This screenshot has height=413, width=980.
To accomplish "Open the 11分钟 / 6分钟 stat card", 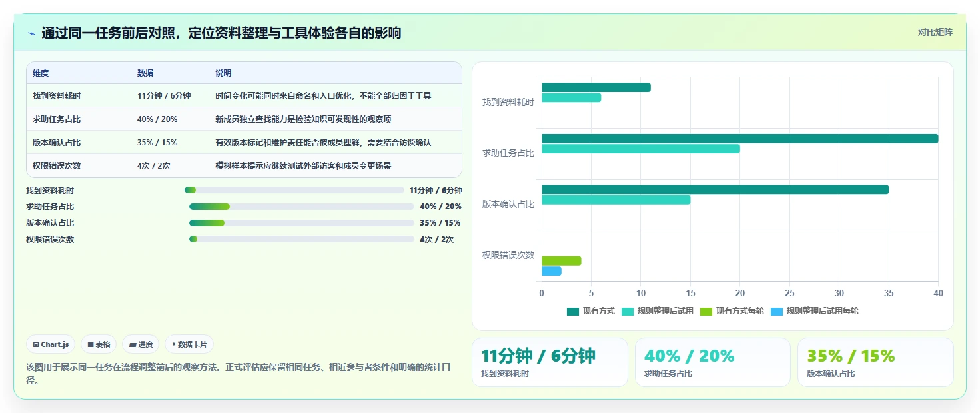I will [550, 362].
